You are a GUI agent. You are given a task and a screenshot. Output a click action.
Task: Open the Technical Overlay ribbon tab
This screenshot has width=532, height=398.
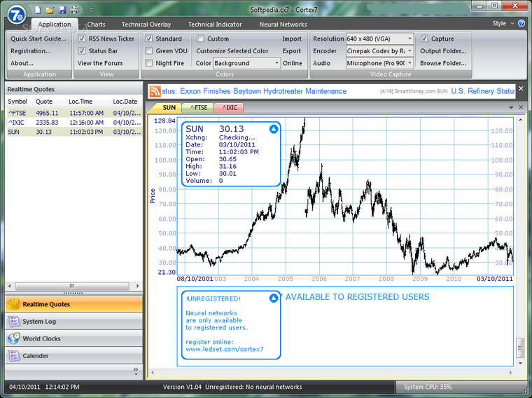click(146, 25)
